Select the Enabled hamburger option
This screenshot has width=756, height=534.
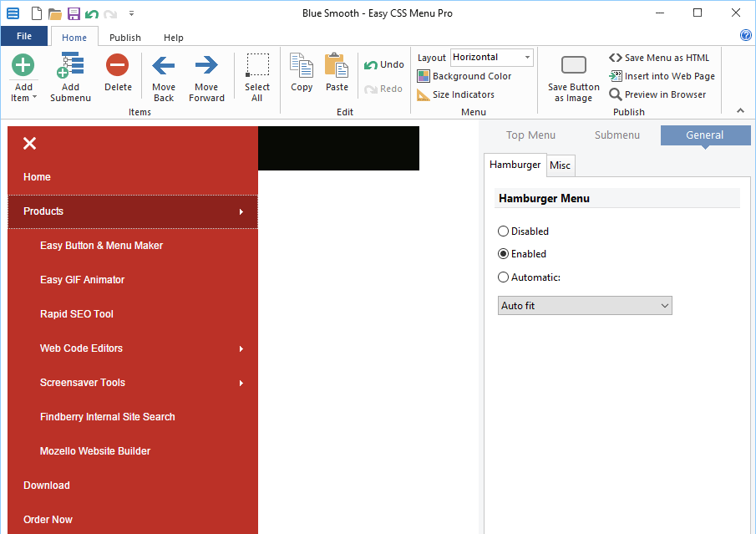click(x=503, y=254)
